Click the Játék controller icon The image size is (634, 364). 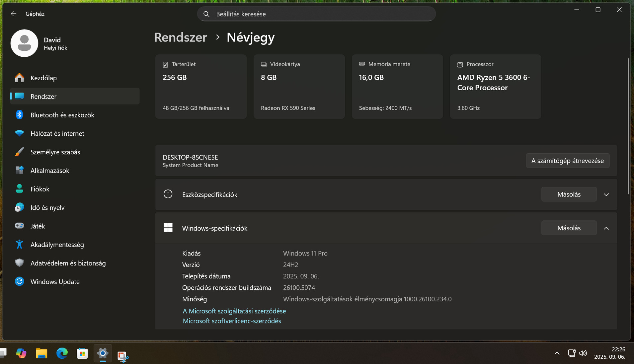point(19,226)
